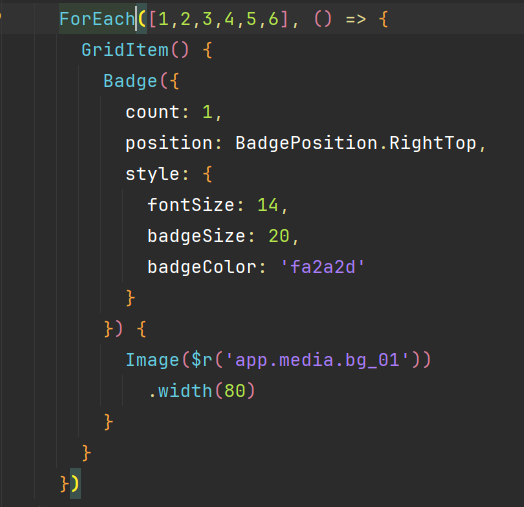
Task: Click the array [1,2,3,4,5,6]
Action: [219, 19]
